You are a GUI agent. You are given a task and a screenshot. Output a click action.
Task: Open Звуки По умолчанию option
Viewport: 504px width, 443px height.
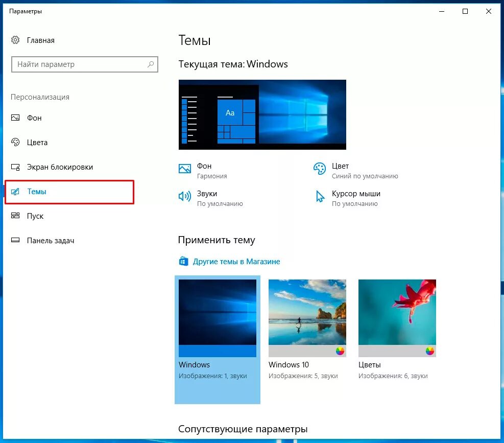pos(210,198)
